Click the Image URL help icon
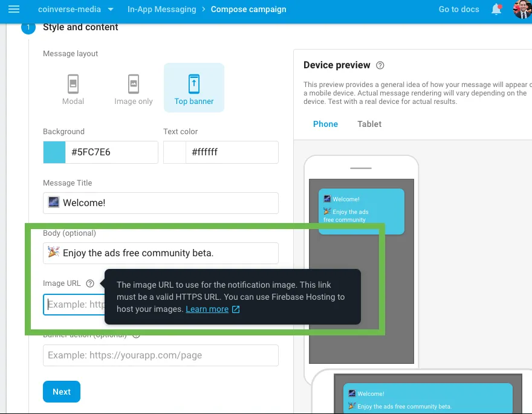The width and height of the screenshot is (532, 414). [90, 283]
